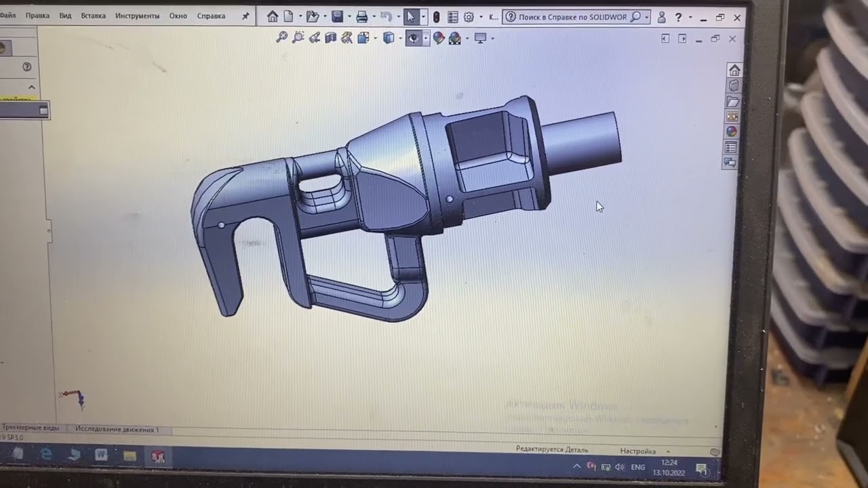Click the Section View icon
Viewport: 868px width, 488px height.
pos(331,38)
